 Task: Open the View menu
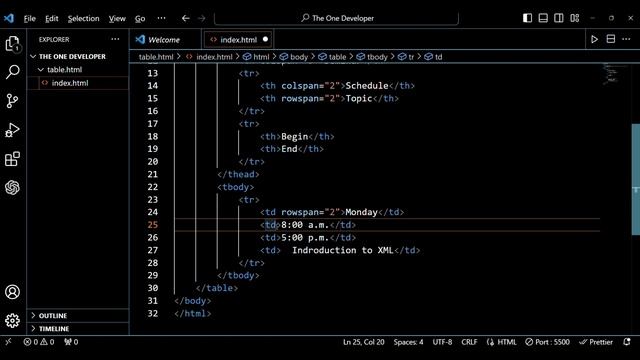(117, 18)
